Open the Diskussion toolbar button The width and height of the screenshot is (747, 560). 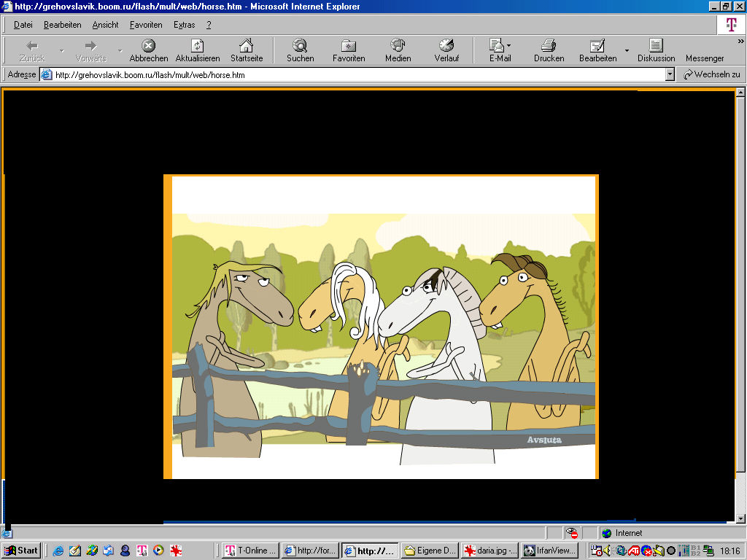pos(656,50)
